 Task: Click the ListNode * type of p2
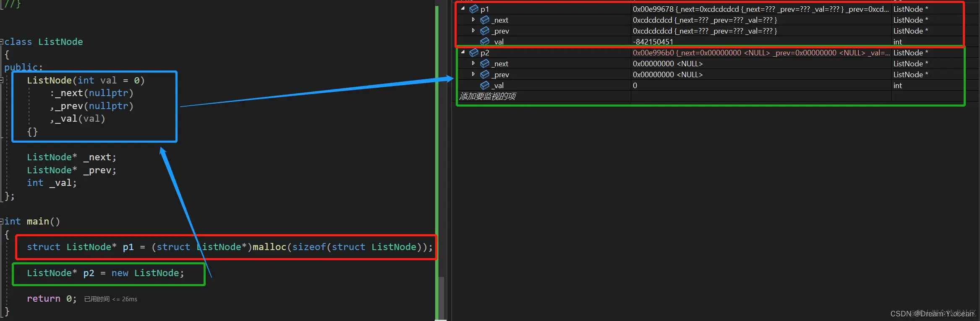click(x=911, y=52)
